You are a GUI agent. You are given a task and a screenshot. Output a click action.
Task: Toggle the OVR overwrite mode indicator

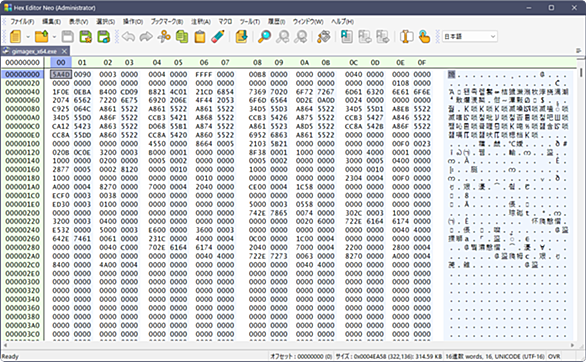[x=554, y=356]
